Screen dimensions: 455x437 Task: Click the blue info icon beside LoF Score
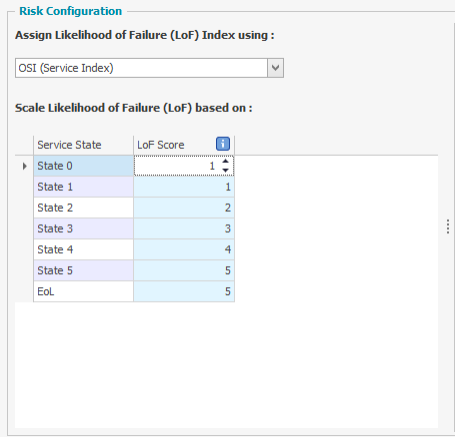coord(223,144)
